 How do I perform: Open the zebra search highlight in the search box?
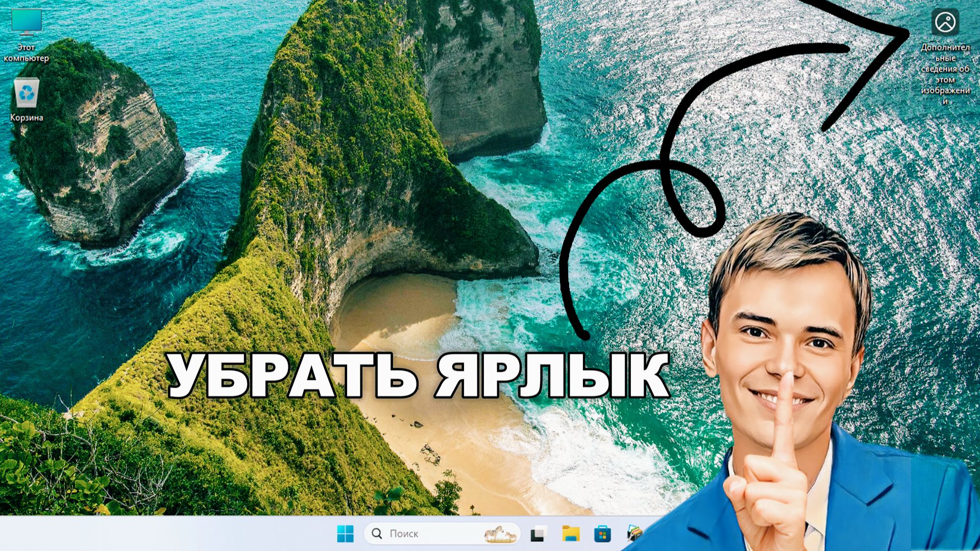500,534
